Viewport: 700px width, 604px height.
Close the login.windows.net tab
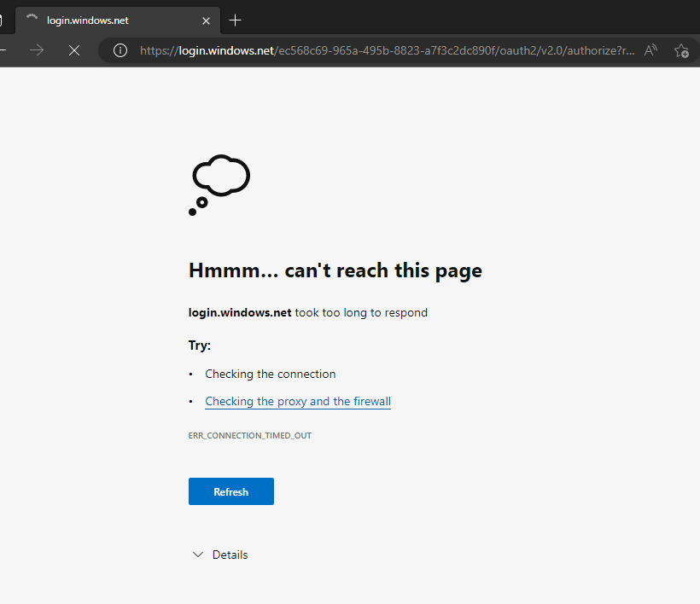point(206,20)
